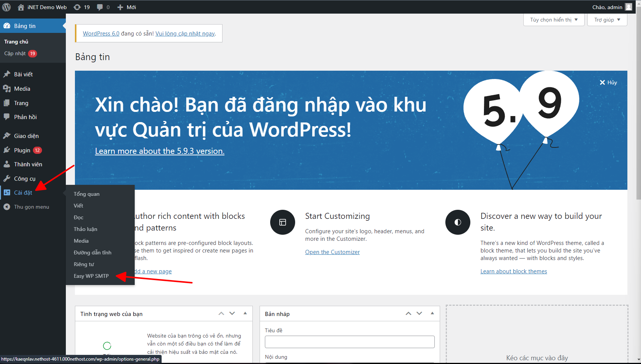This screenshot has width=641, height=364.
Task: Click the block themes half-circle icon
Action: (x=458, y=222)
